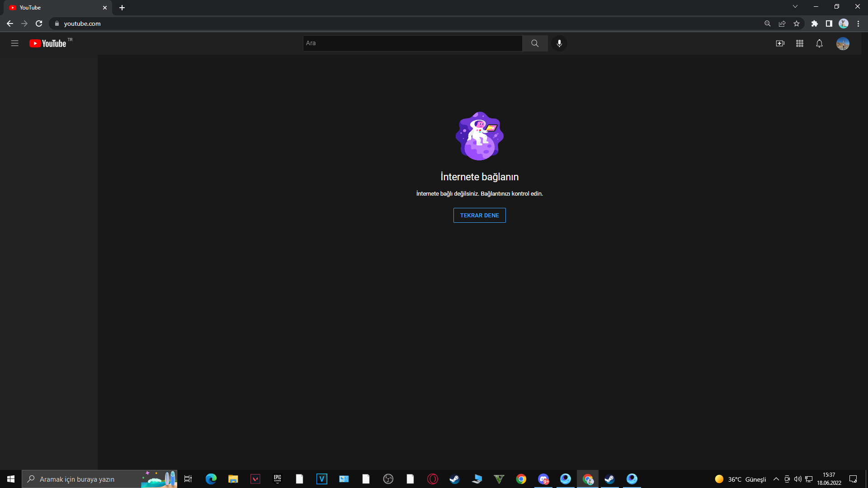Open Chrome extensions puzzle icon
868x488 pixels.
click(x=815, y=23)
